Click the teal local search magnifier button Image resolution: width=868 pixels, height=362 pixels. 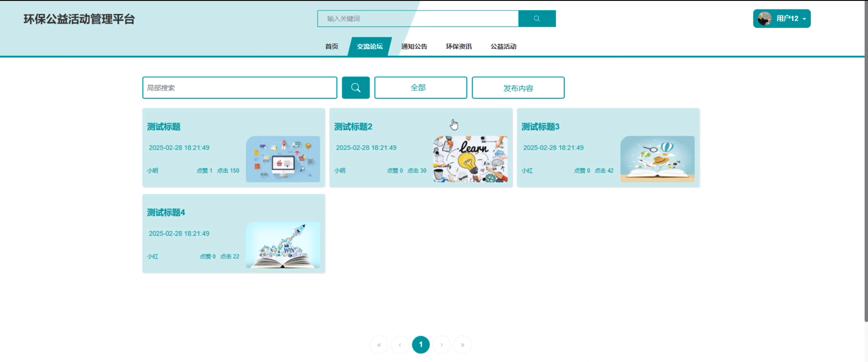click(355, 88)
